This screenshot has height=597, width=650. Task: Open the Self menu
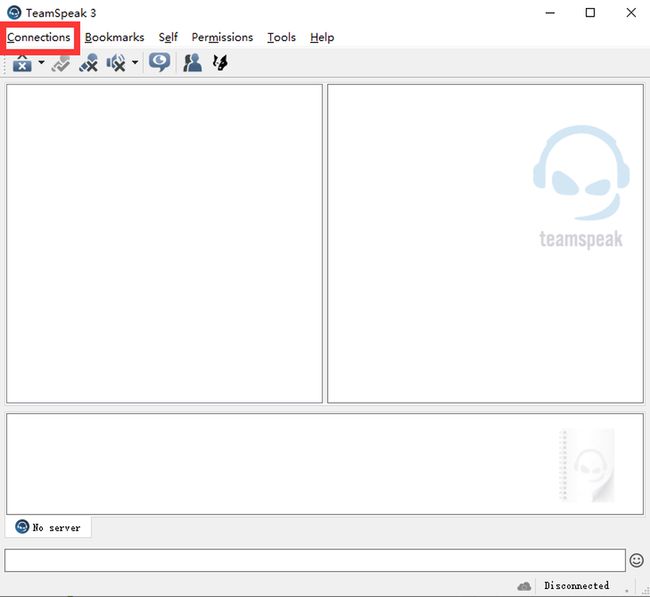point(168,37)
